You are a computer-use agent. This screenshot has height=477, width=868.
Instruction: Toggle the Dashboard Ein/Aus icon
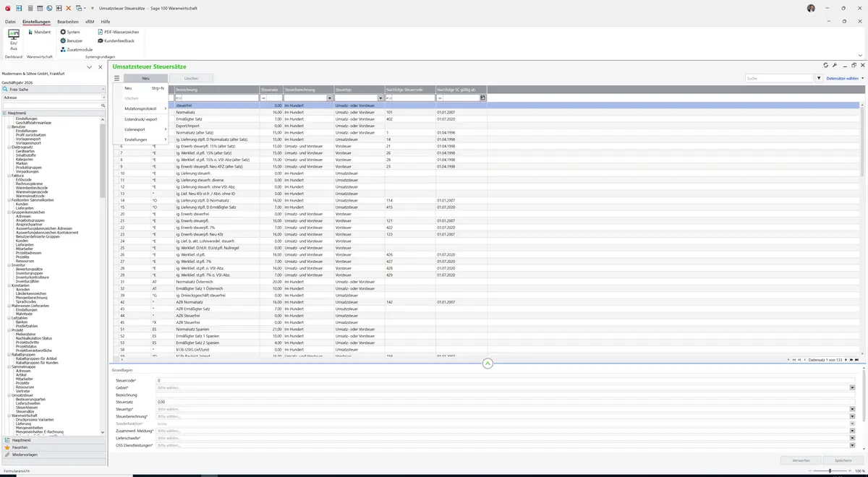(14, 39)
